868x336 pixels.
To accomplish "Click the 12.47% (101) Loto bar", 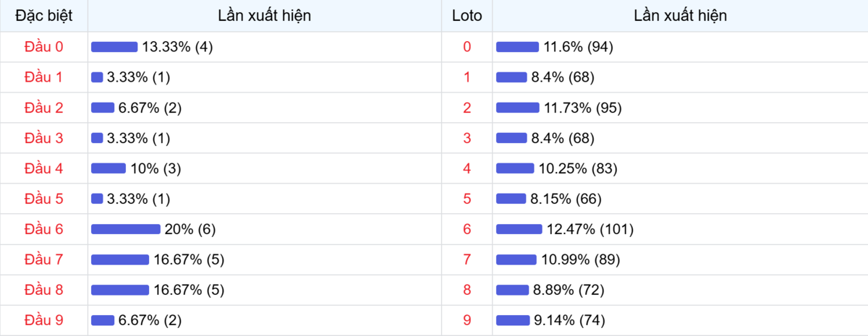I will (x=519, y=229).
